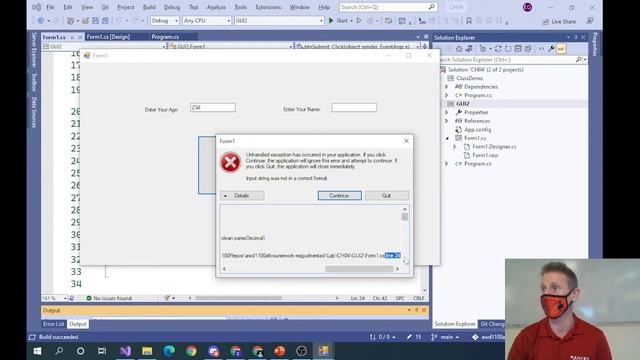This screenshot has width=640, height=360.
Task: Click the Windows taskbar search icon
Action: click(59, 351)
